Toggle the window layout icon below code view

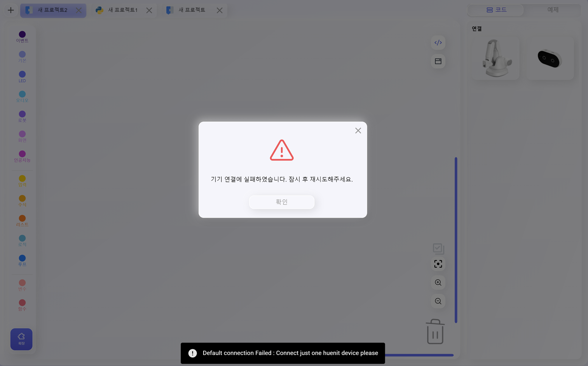click(x=438, y=61)
